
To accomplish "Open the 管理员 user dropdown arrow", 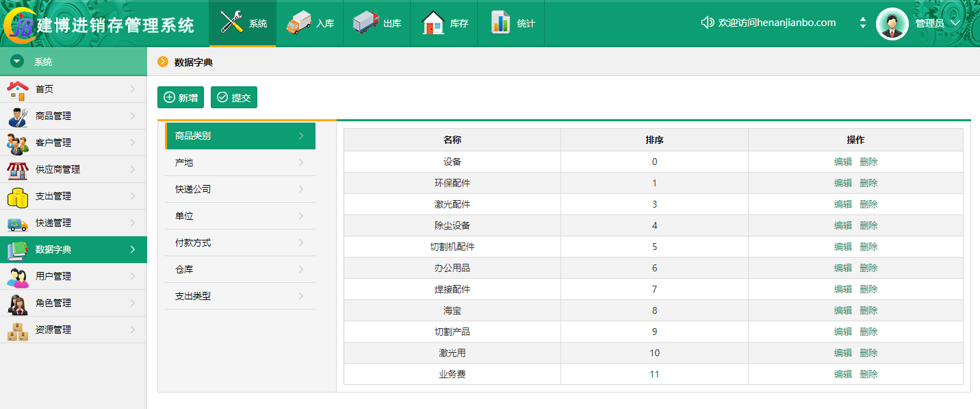I will 956,23.
